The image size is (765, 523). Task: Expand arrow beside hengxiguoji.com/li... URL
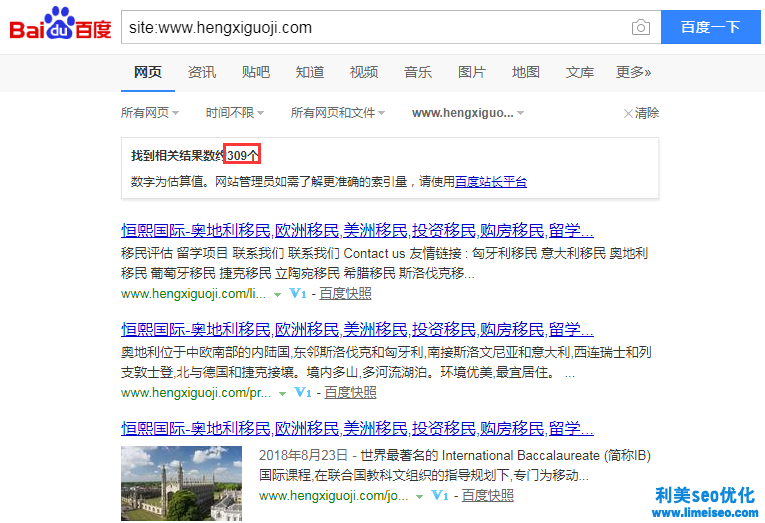277,295
